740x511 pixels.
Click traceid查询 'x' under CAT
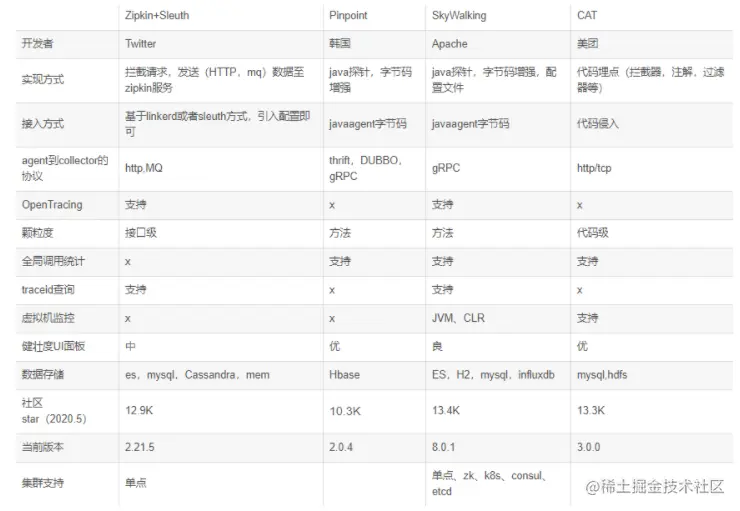580,290
